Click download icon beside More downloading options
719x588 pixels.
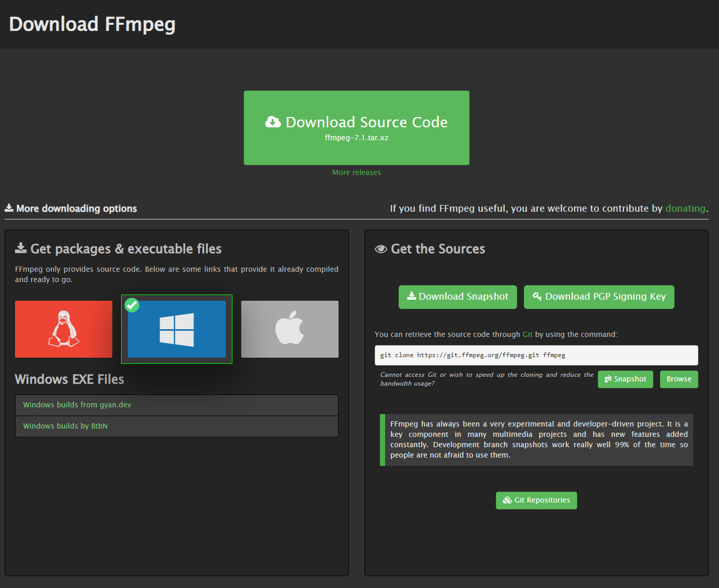coord(9,208)
